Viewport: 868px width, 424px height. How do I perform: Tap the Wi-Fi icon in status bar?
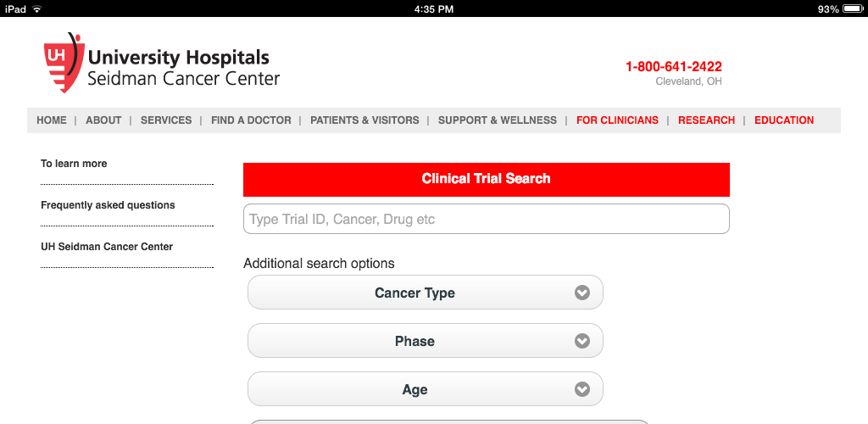(x=37, y=8)
